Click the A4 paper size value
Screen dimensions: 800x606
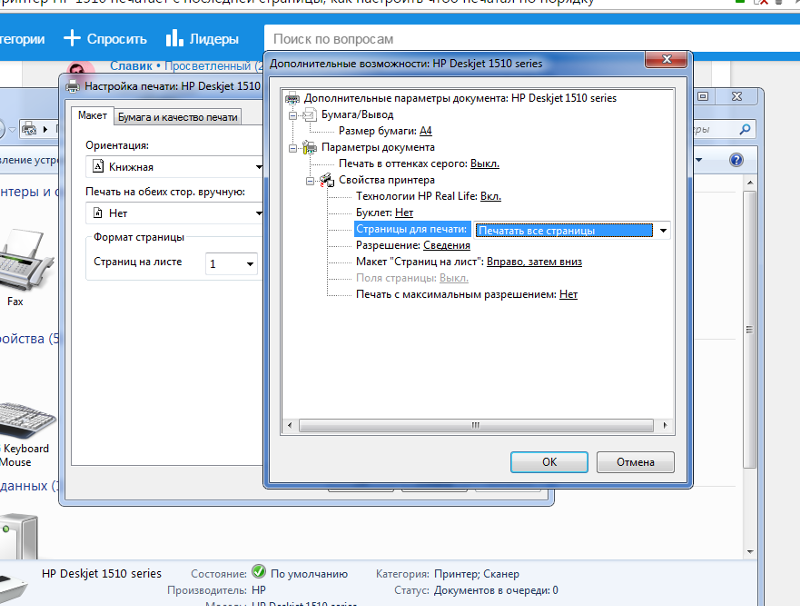426,131
